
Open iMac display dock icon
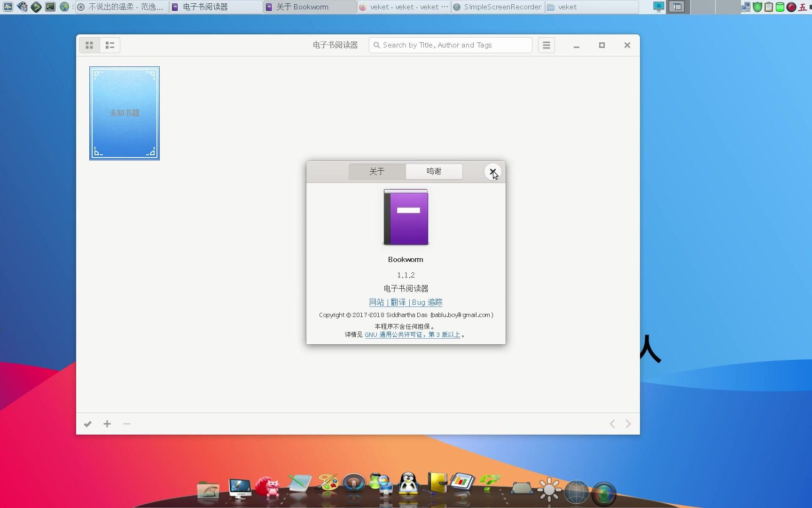[240, 488]
